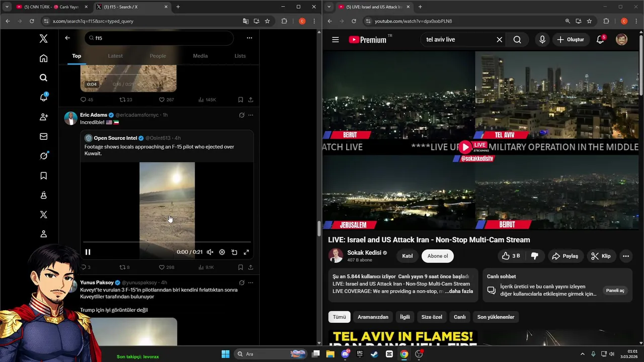Screen dimensions: 644x362
Task: Click the Oluştur create button
Action: point(571,39)
